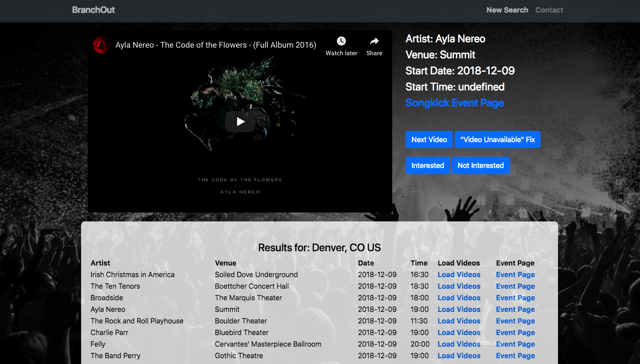Click the Time column header
Viewport: 640px width, 364px height.
click(x=419, y=263)
